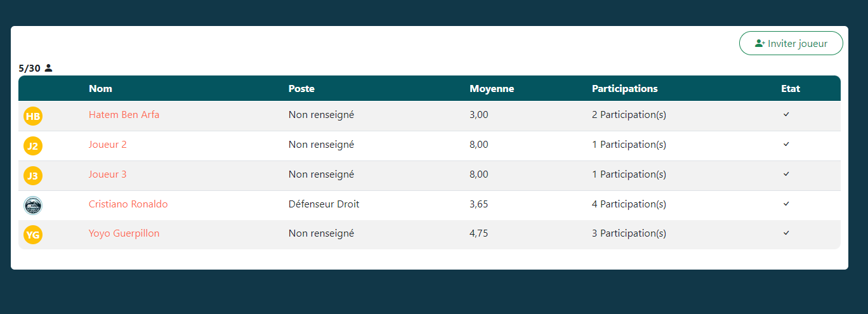Sort by the Moyenne column header
Screen dimensions: 868x314
[492, 89]
